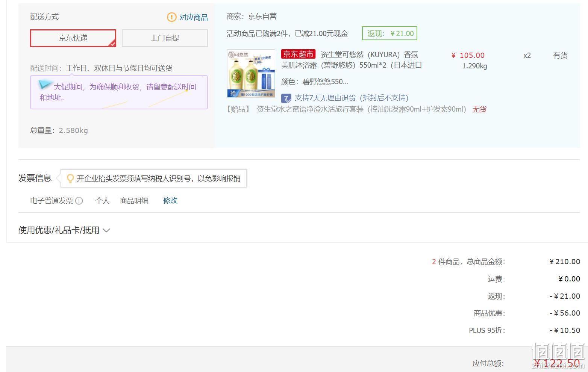This screenshot has width=588, height=372.
Task: Click the 7-day return shield icon
Action: (x=286, y=98)
